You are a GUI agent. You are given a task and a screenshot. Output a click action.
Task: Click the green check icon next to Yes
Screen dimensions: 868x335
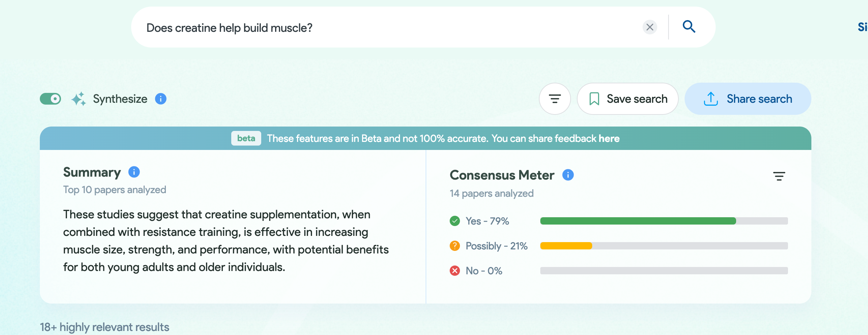[454, 221]
